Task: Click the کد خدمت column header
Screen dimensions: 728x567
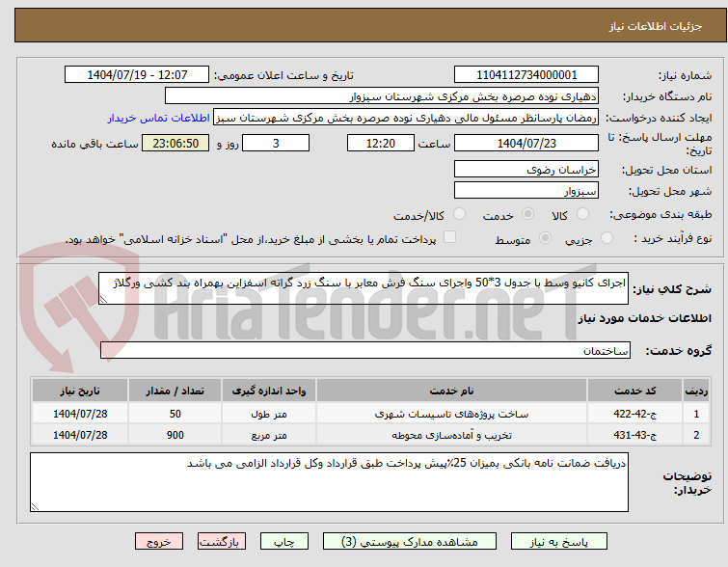Action: 634,391
